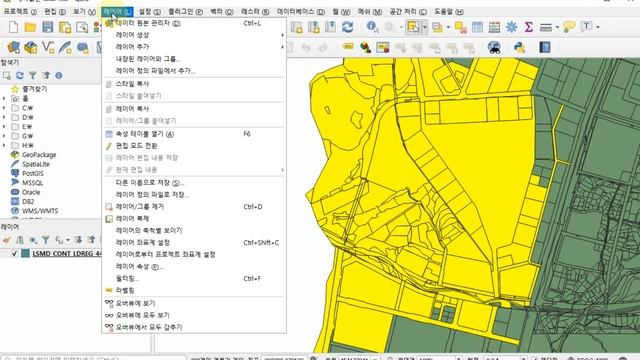Expand the E:\ drive in Browser
This screenshot has height=360, width=640.
[x=4, y=127]
